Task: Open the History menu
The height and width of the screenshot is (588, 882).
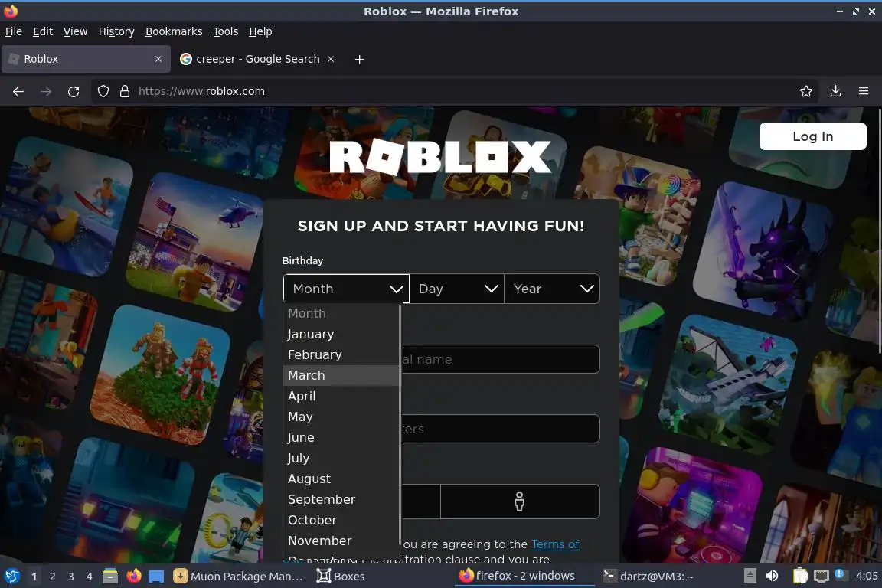Action: coord(116,31)
